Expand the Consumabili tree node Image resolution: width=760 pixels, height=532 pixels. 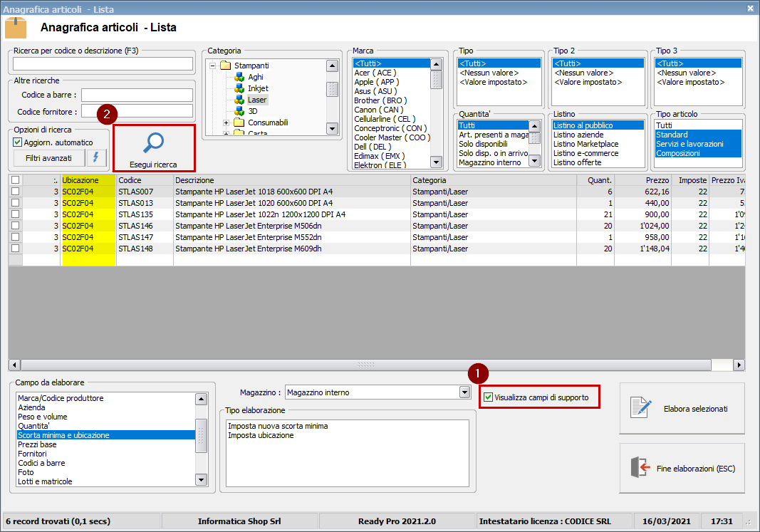(226, 123)
